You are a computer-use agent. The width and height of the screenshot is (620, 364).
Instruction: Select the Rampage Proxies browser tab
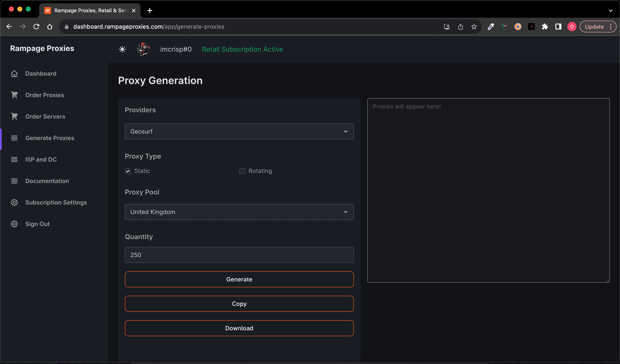point(90,11)
